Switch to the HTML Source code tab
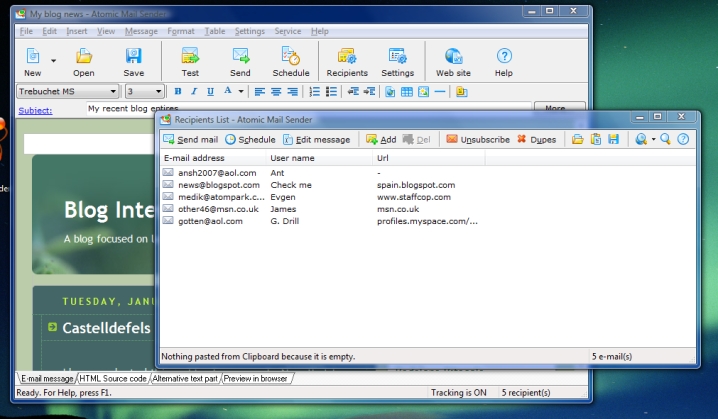The height and width of the screenshot is (419, 718). point(112,379)
